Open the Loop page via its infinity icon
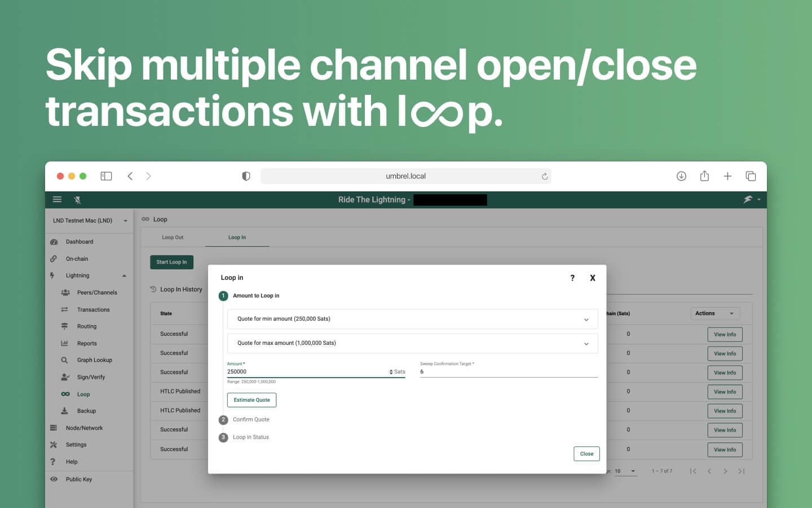Screen dimensions: 812x508 (x=65, y=394)
